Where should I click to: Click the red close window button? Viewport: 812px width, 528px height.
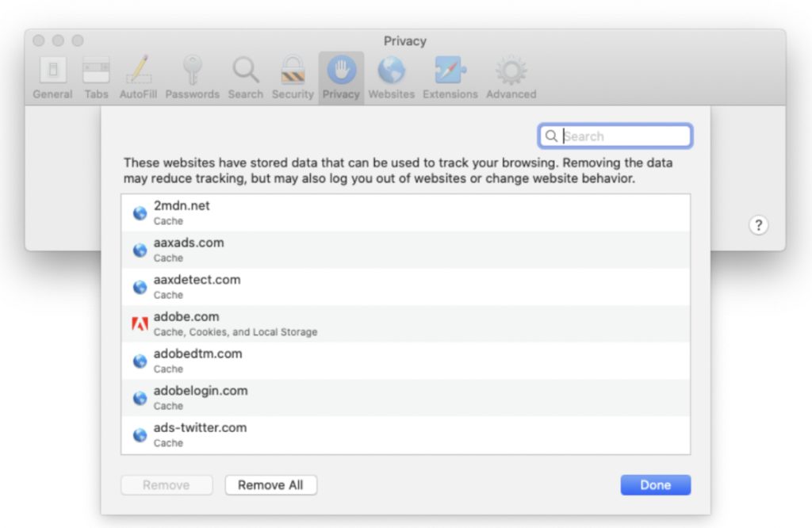39,40
